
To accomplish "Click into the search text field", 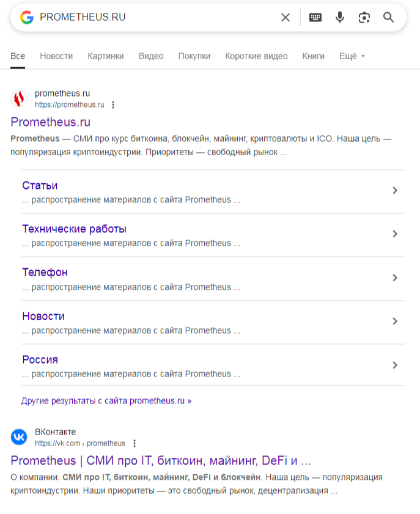I will (153, 17).
